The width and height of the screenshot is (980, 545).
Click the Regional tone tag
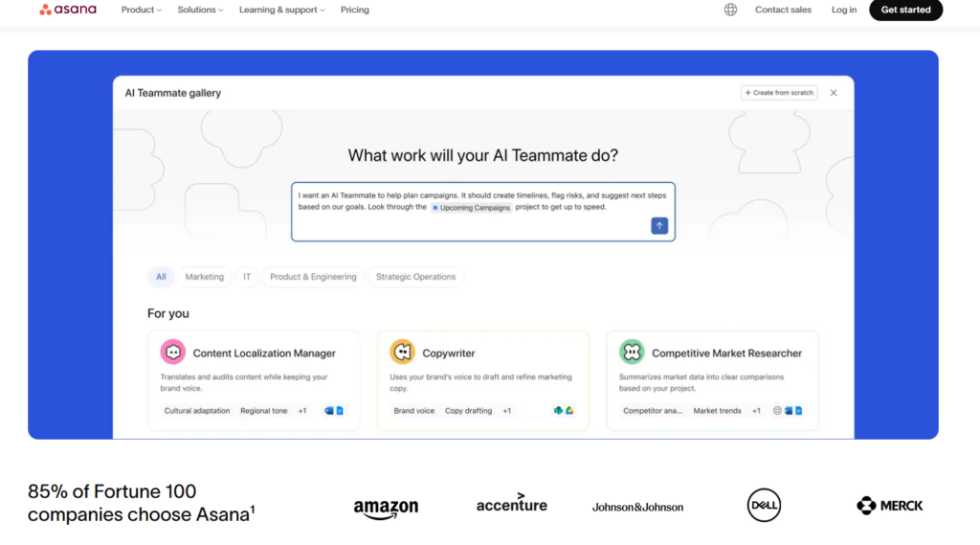click(x=264, y=411)
